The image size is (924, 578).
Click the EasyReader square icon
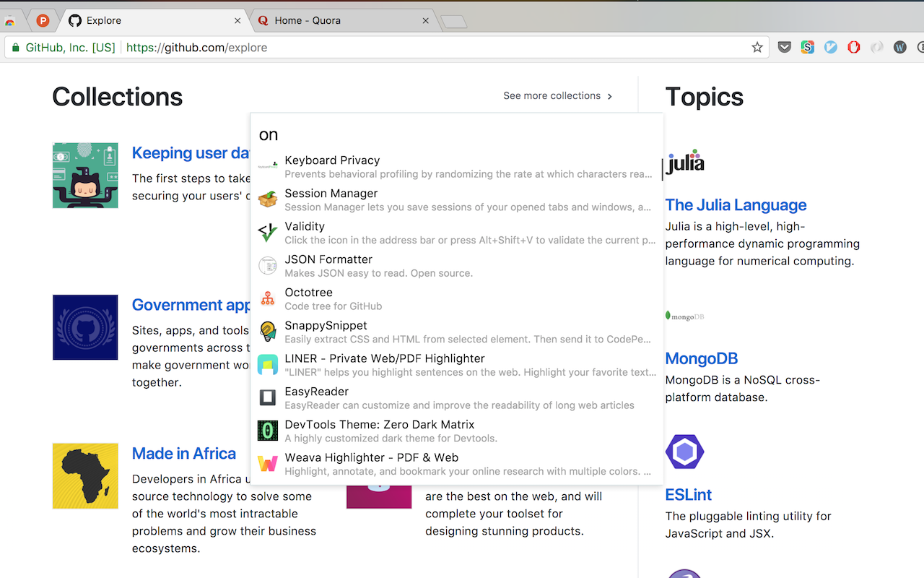pos(268,397)
